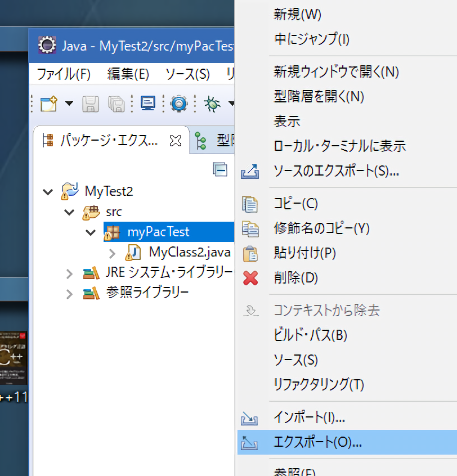
Task: Expand JRE システム・ライブラリー node
Action: point(69,273)
